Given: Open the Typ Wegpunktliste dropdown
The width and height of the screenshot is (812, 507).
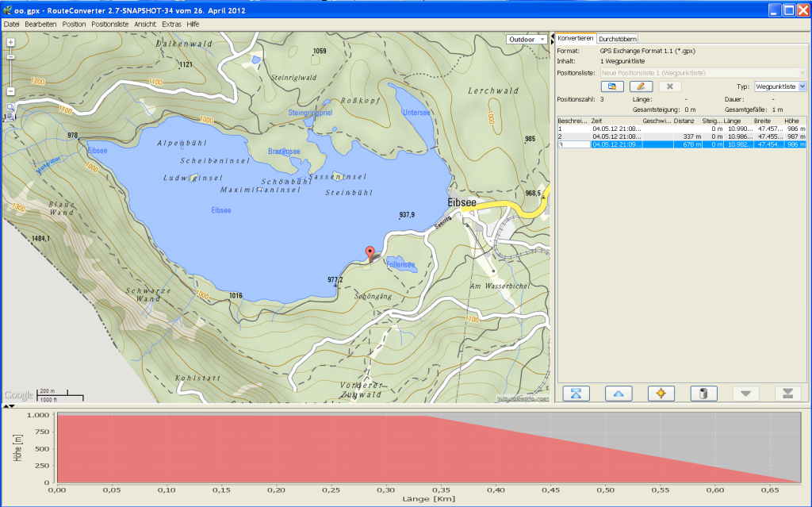Looking at the screenshot, I should 780,86.
